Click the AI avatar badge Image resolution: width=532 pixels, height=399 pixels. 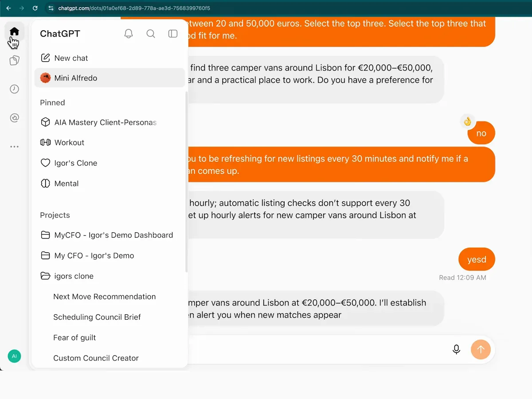coord(14,356)
